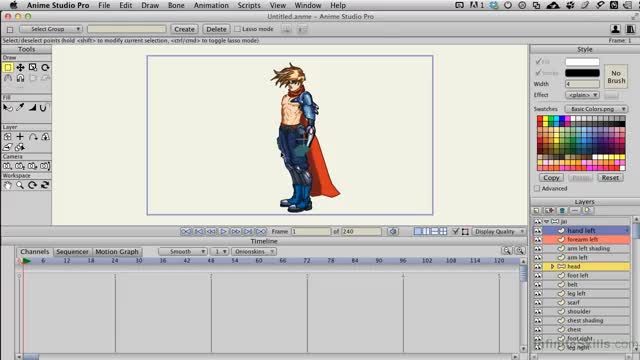This screenshot has height=360, width=640.
Task: Toggle visibility of the belt layer
Action: tap(538, 284)
